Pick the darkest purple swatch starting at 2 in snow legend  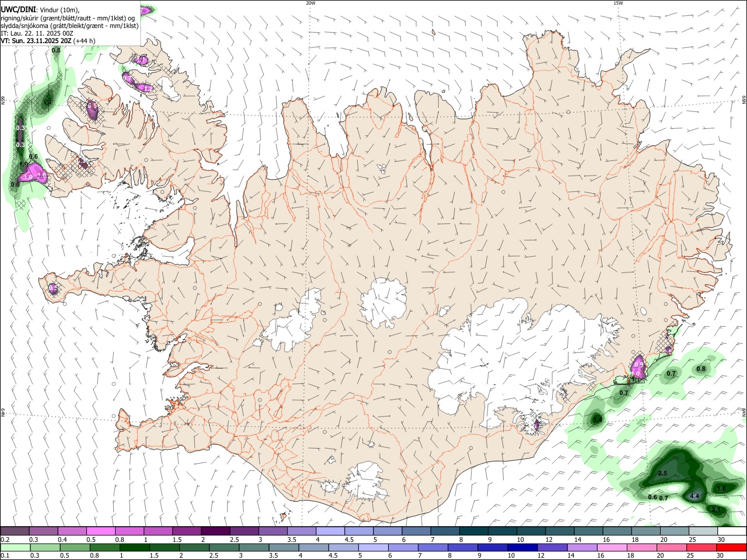215,531
